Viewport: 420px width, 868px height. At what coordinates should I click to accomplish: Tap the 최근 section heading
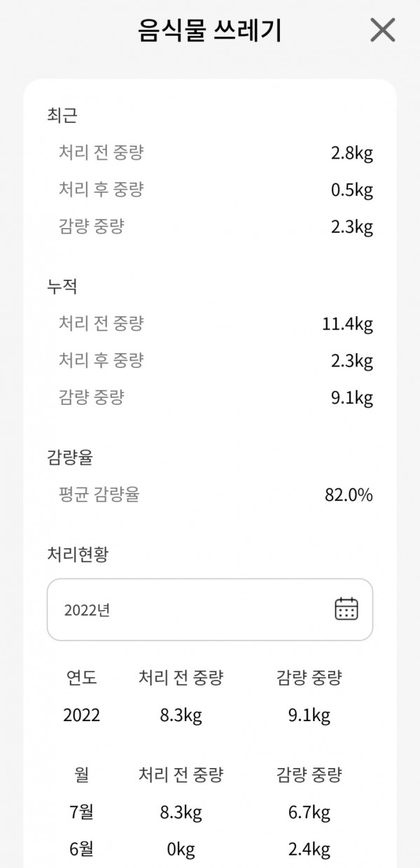pos(62,115)
